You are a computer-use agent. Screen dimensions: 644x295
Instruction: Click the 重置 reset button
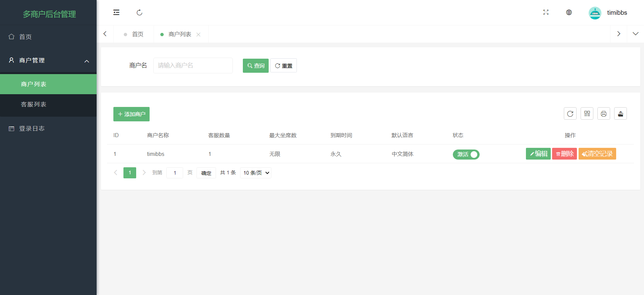[283, 66]
